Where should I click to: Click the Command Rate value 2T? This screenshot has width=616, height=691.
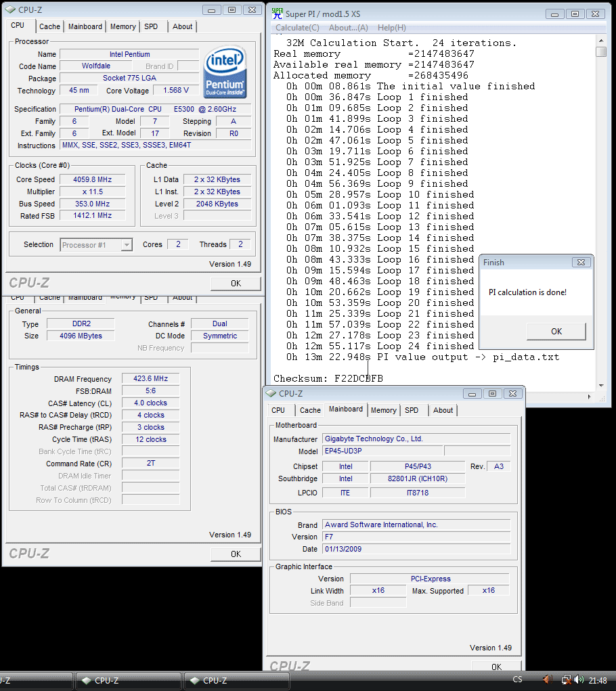151,463
